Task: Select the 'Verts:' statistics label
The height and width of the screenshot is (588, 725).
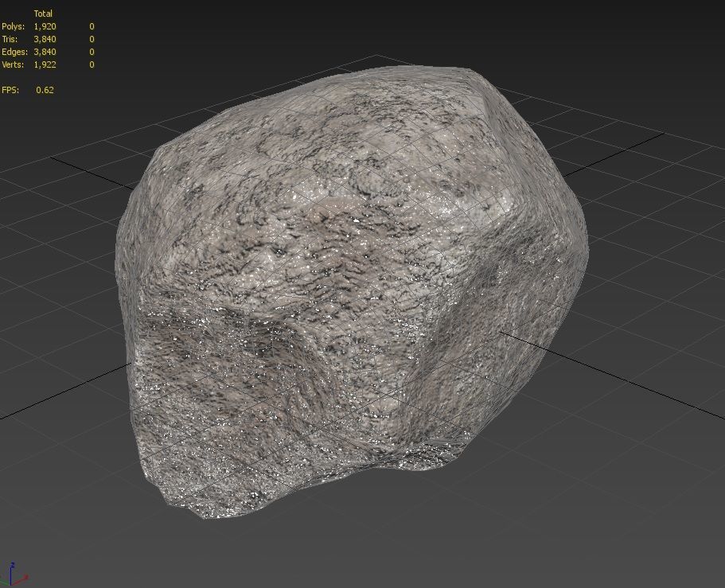Action: click(13, 64)
